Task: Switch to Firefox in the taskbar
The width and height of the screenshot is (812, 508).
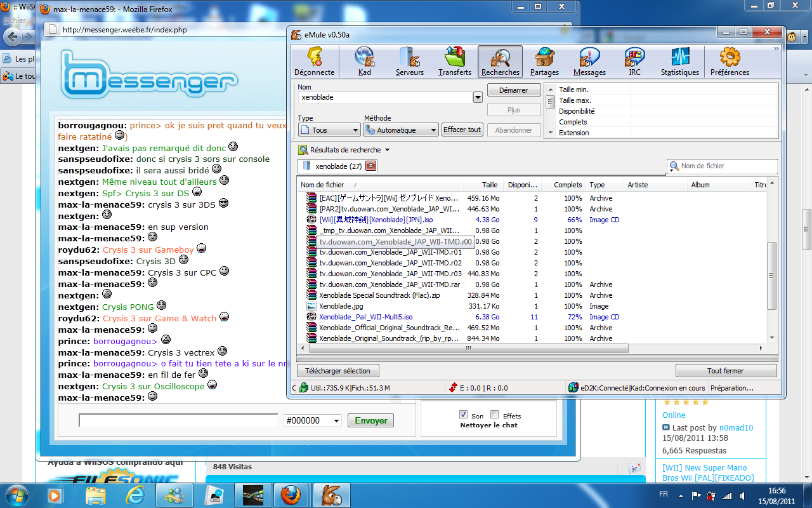Action: click(291, 495)
